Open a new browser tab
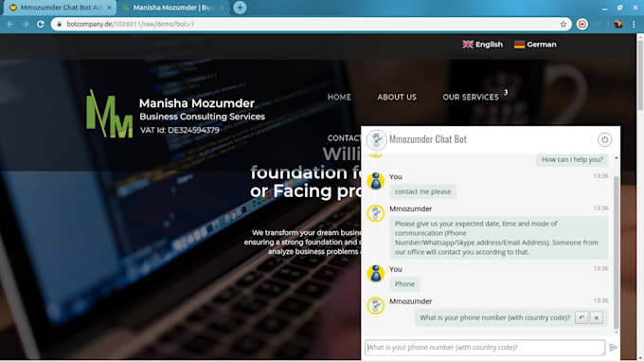Image resolution: width=644 pixels, height=362 pixels. pyautogui.click(x=240, y=8)
